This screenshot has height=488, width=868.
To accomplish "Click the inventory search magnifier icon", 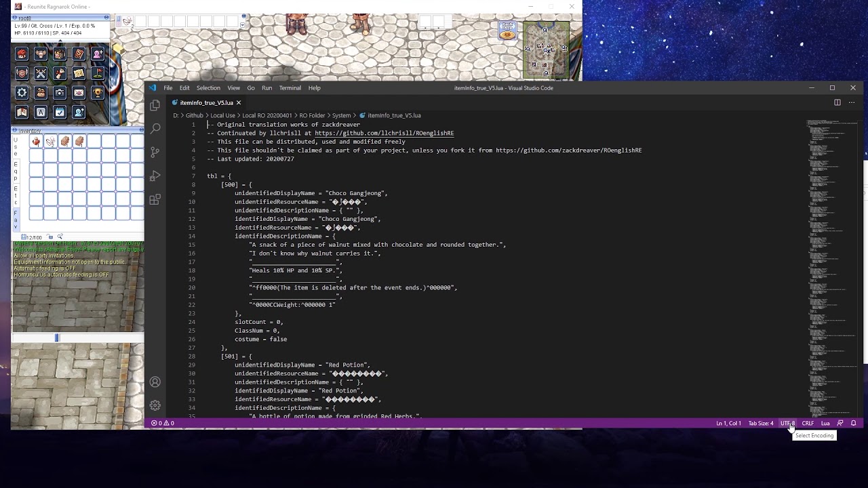I will (x=60, y=236).
